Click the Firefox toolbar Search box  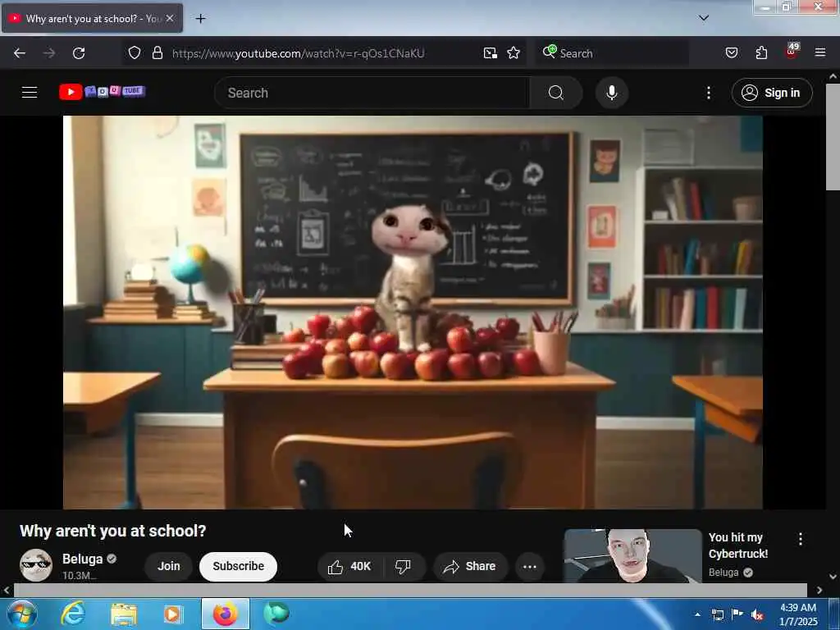click(612, 52)
